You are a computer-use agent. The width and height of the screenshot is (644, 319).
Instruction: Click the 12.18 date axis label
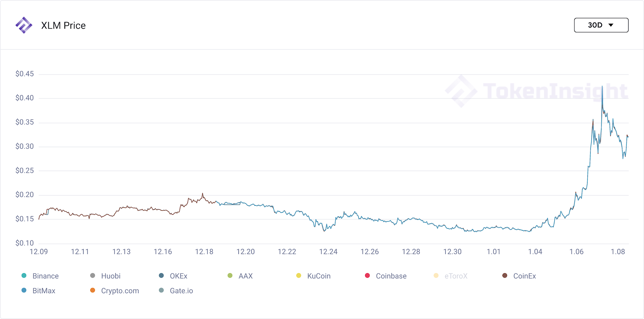click(x=204, y=252)
